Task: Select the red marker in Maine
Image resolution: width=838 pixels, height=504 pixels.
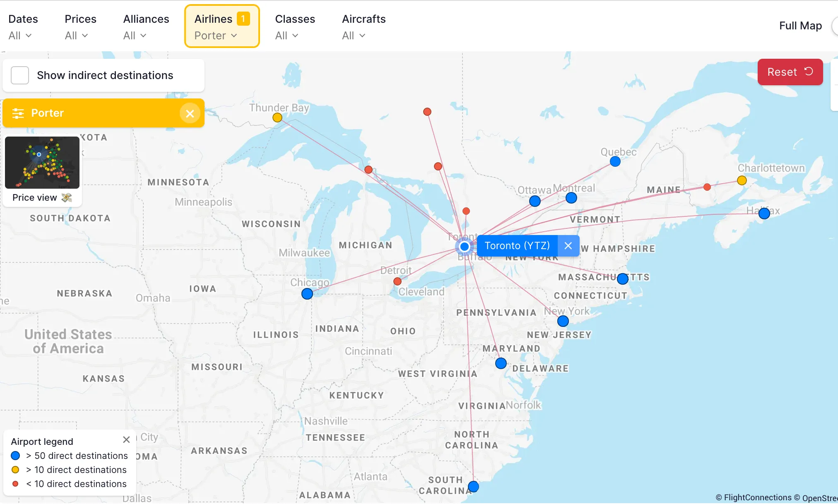Action: [x=707, y=187]
